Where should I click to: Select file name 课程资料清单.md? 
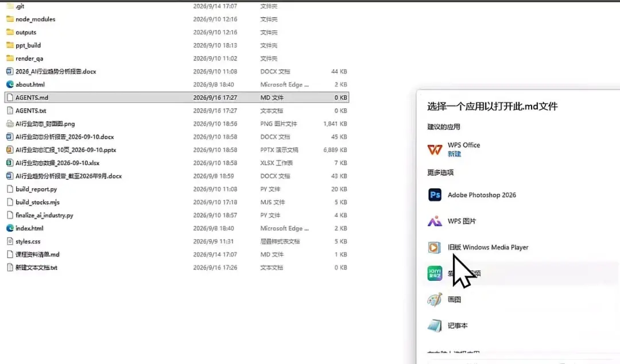pyautogui.click(x=37, y=254)
